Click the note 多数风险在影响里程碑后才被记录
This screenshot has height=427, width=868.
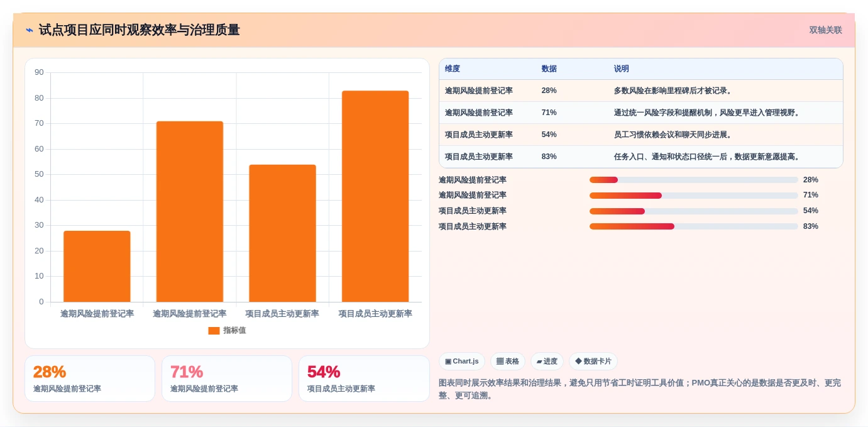674,91
